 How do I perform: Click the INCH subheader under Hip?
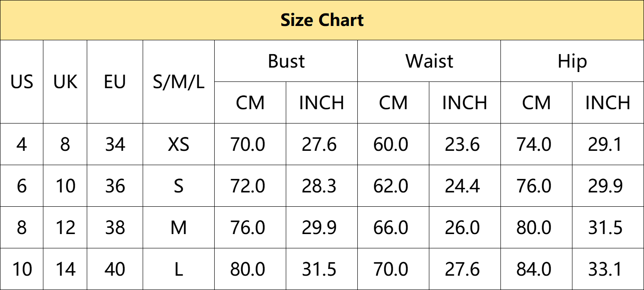608,103
